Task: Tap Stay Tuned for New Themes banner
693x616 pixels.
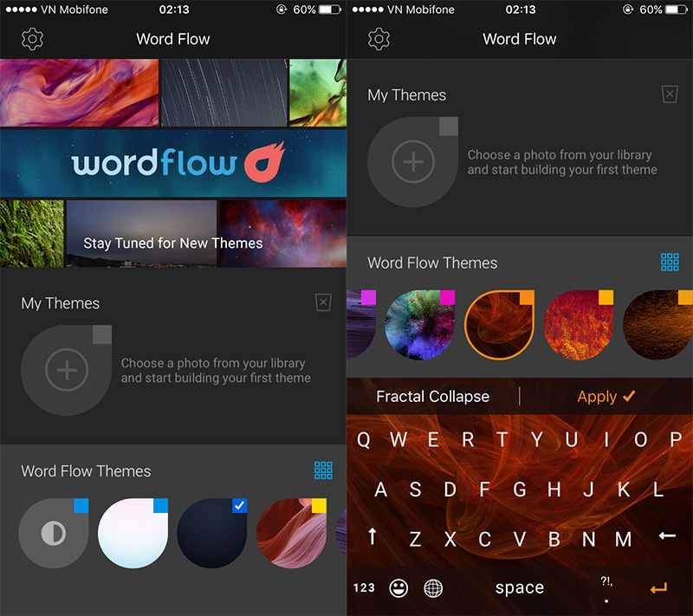Action: click(x=172, y=243)
